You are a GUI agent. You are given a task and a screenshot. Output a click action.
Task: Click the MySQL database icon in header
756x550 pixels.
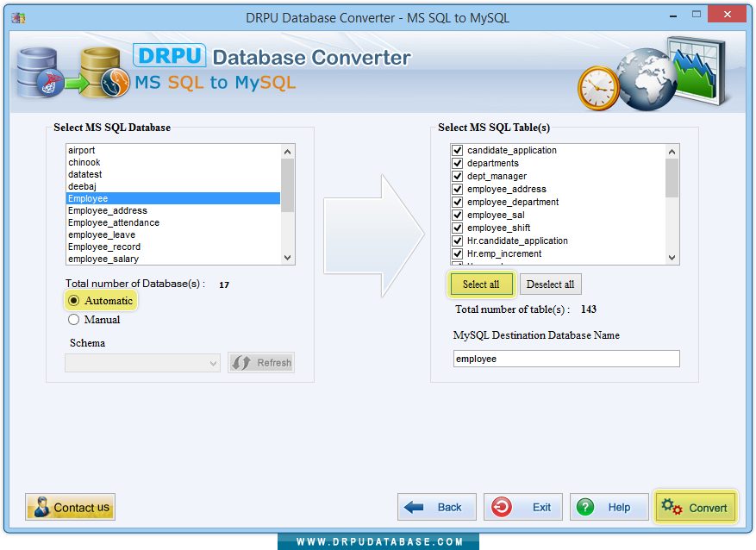click(105, 72)
